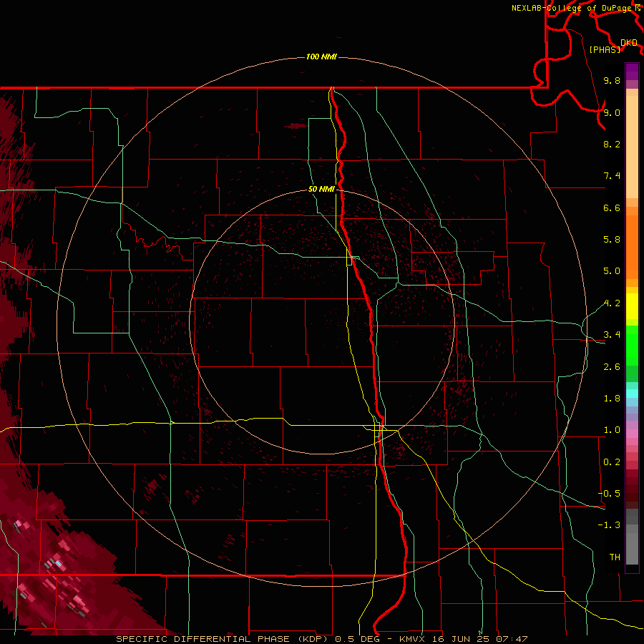Pick the cyan segment beside 1.8
Viewport: 644px width, 644px height.
coord(632,394)
